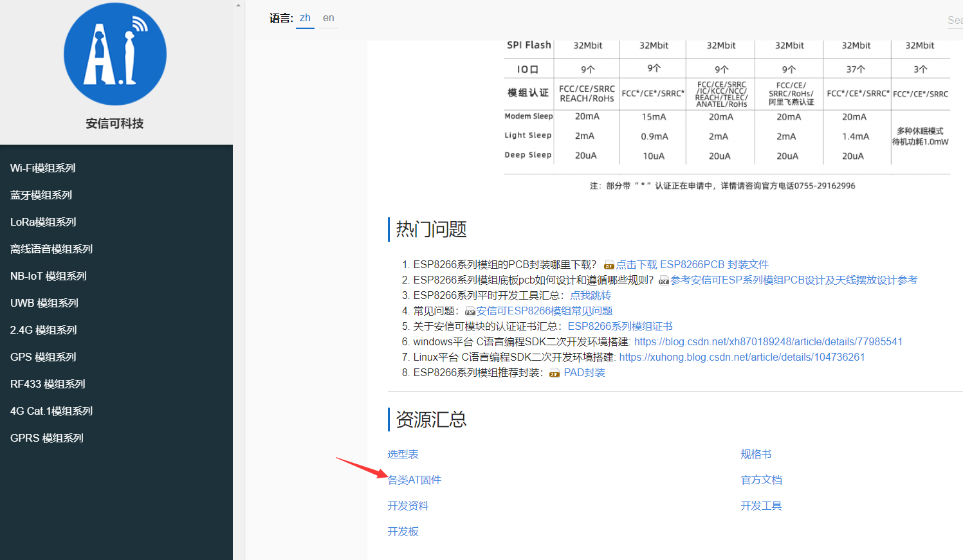Image resolution: width=963 pixels, height=560 pixels.
Task: Click the IO口 row label
Action: coord(527,69)
